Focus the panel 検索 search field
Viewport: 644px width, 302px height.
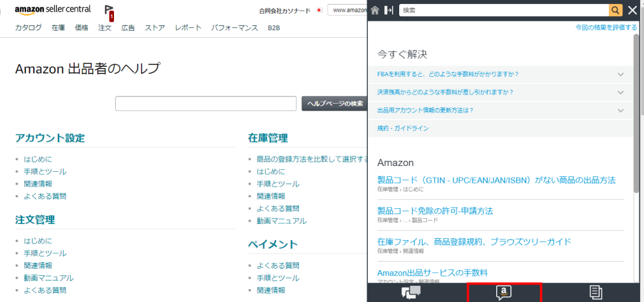point(504,10)
